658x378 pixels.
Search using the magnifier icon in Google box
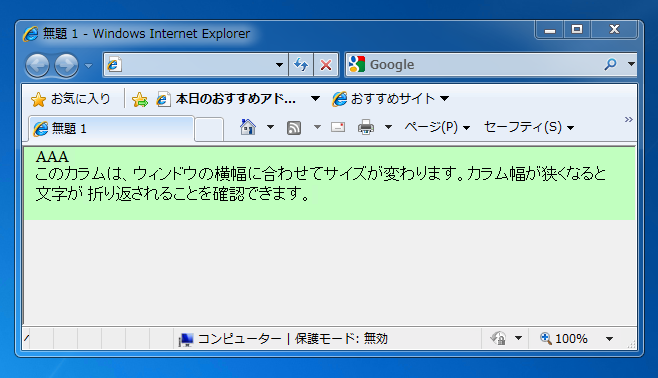[x=611, y=64]
